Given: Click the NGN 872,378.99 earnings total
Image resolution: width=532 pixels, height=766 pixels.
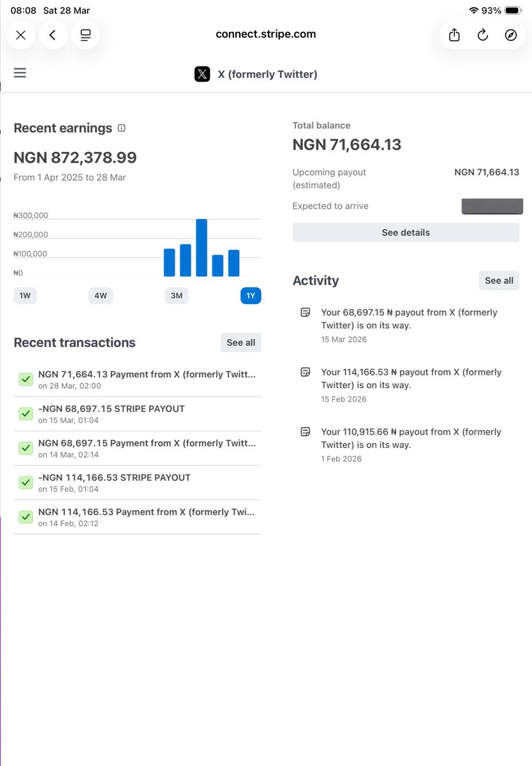Looking at the screenshot, I should tap(75, 158).
